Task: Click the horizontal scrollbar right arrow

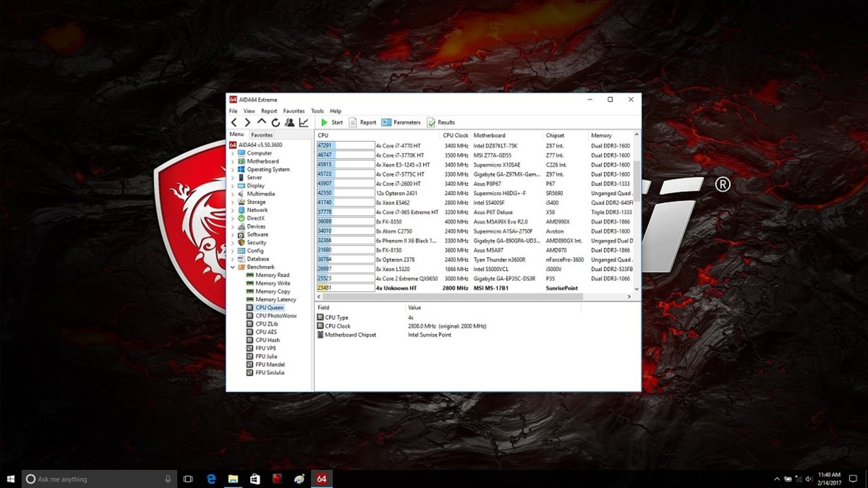Action: pos(629,297)
